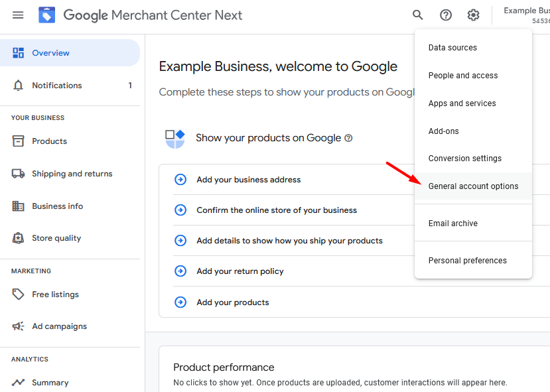
Task: Click arrow icon for Add shipping details
Action: pos(180,241)
